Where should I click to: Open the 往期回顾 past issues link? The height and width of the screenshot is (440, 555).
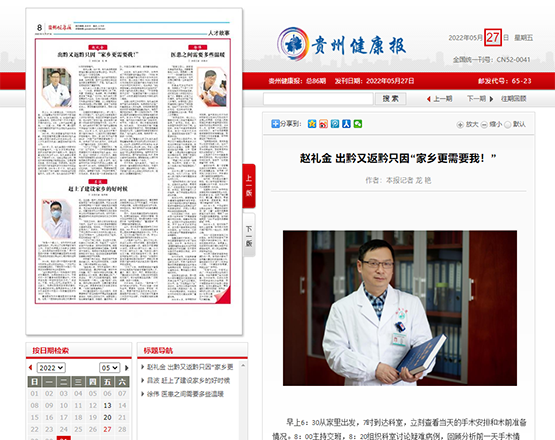(514, 99)
